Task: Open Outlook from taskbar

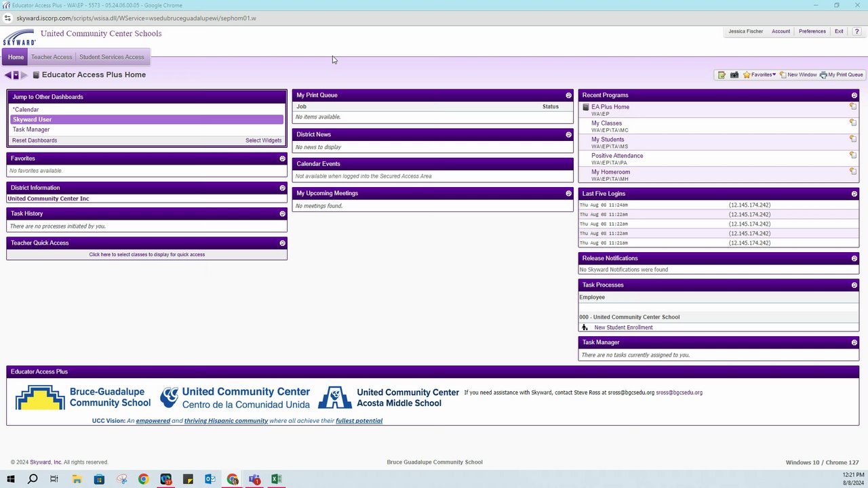Action: pyautogui.click(x=210, y=479)
